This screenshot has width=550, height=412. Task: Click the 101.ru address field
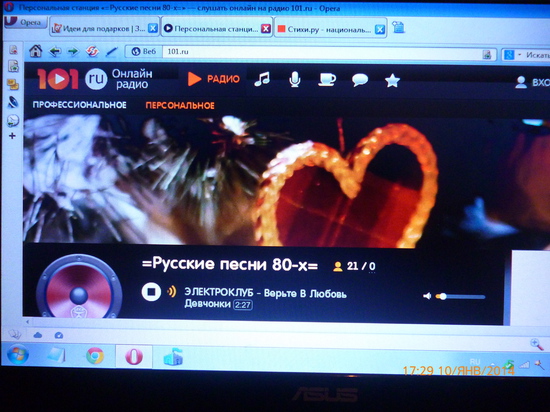[x=321, y=52]
